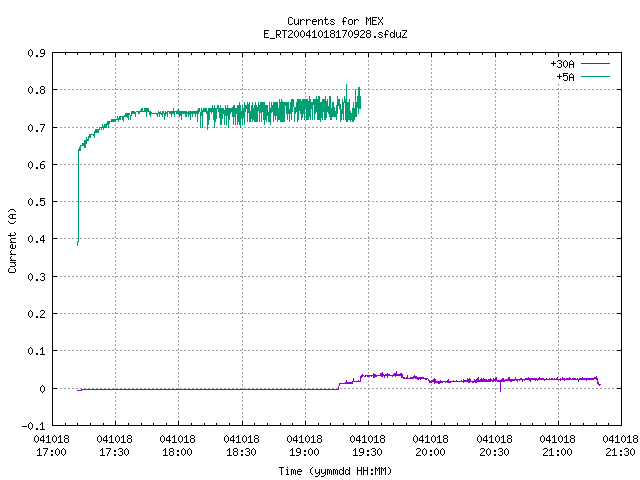Click the green +5A legend line sample
This screenshot has width=640, height=480.
(595, 76)
